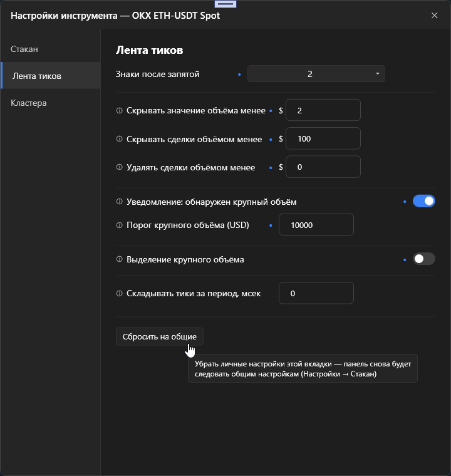Enable the Выделение крупного объёма toggle
Image resolution: width=451 pixels, height=476 pixels.
[424, 259]
